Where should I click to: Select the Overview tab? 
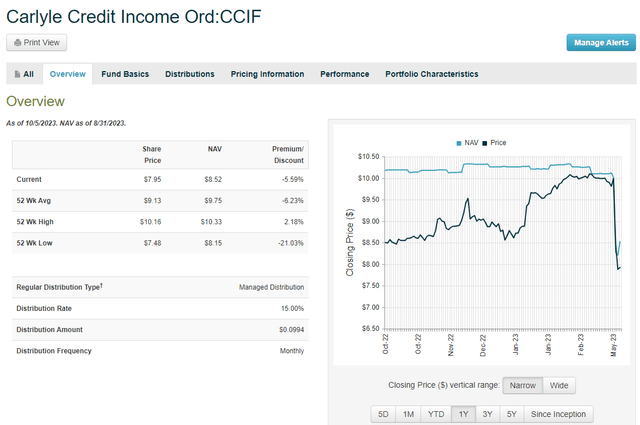coord(68,74)
